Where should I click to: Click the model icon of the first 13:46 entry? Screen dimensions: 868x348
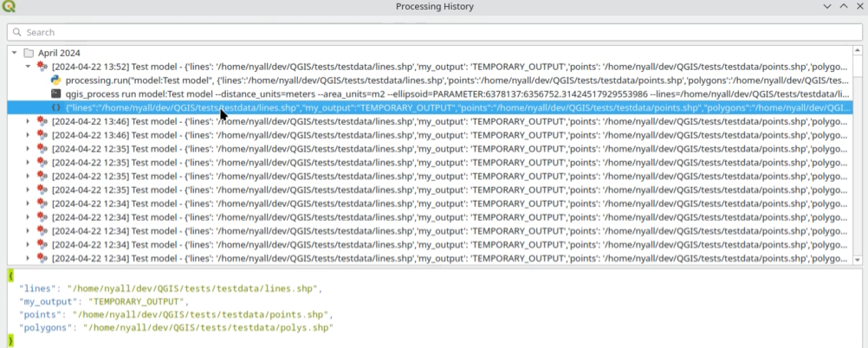(42, 121)
